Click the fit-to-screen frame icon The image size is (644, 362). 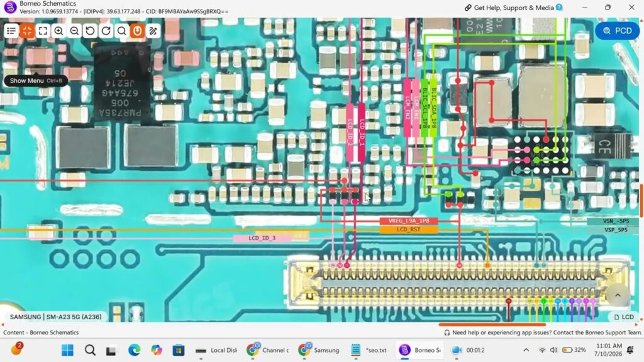(x=43, y=31)
